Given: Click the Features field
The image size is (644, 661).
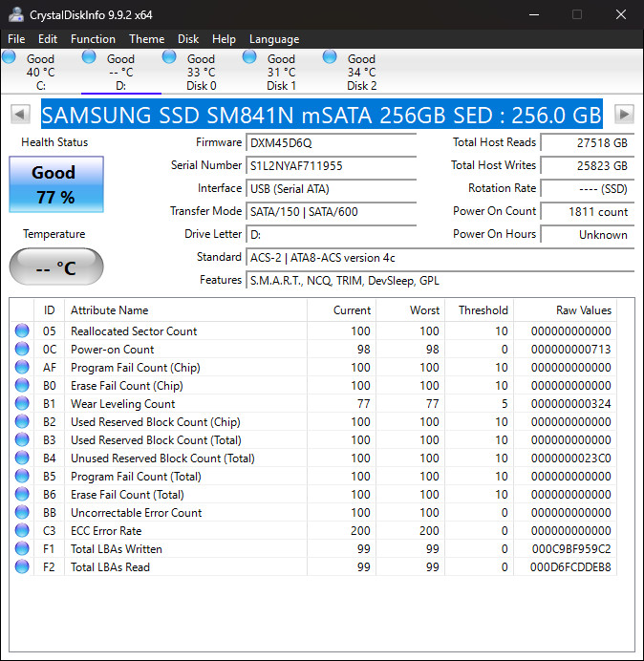Looking at the screenshot, I should (x=440, y=280).
